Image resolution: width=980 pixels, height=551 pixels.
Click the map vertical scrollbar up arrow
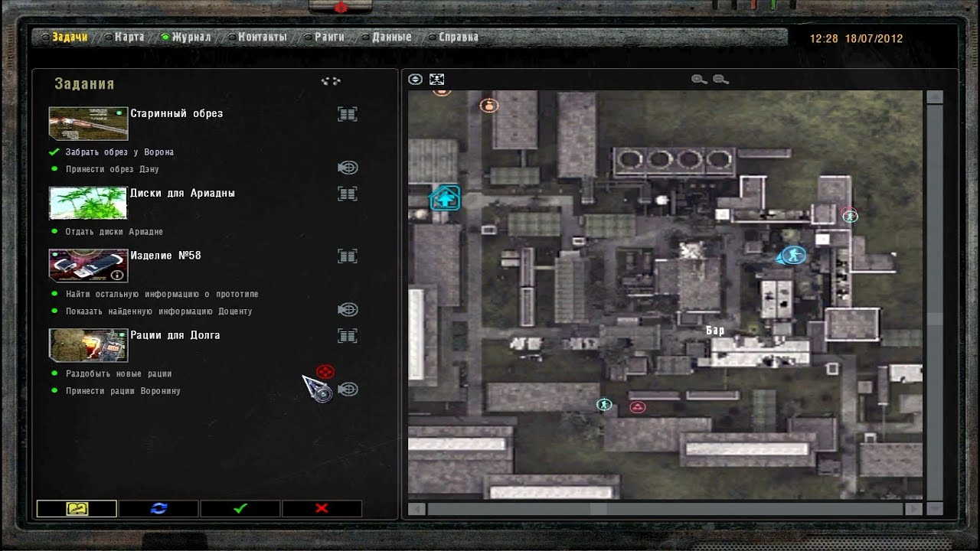935,97
